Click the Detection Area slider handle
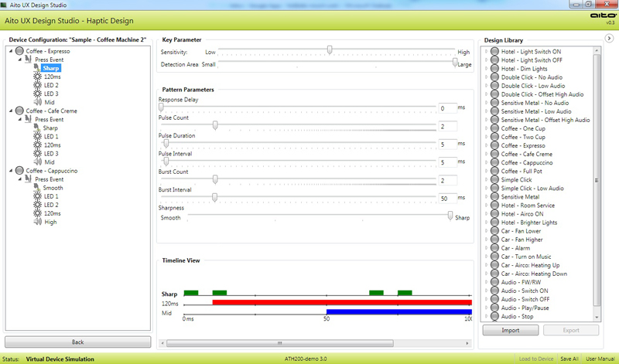Image resolution: width=619 pixels, height=364 pixels. tap(455, 62)
